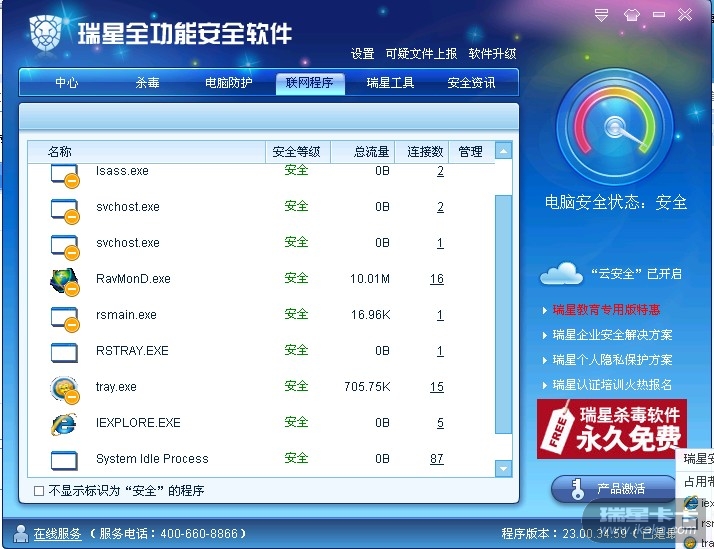Select the System Idle Process name
Image resolution: width=714 pixels, height=549 pixels.
[x=152, y=459]
